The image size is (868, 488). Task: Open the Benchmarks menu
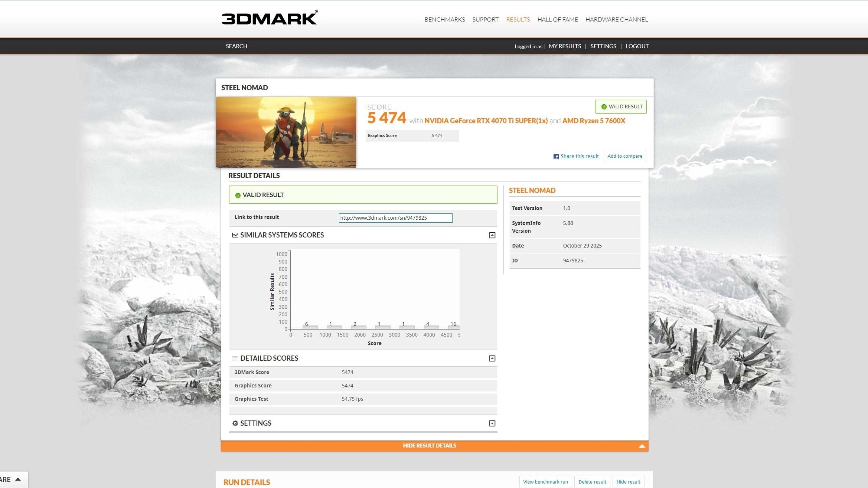(444, 20)
